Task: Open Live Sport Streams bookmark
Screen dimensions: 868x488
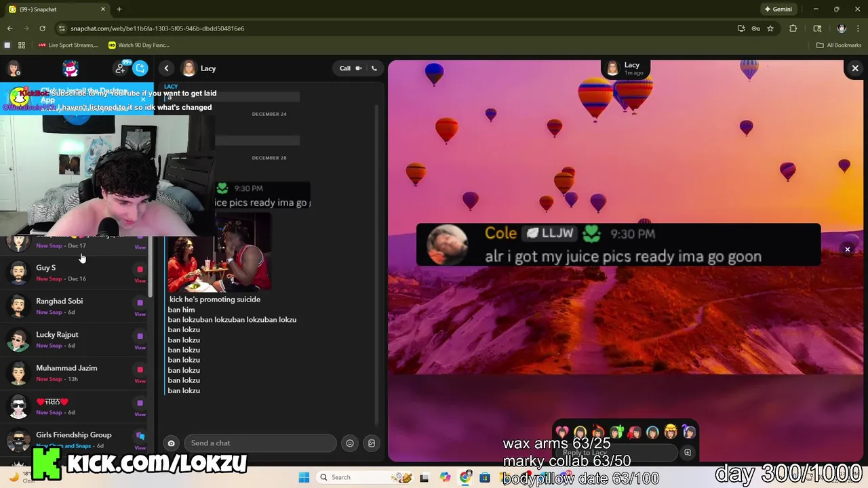Action: [68, 45]
